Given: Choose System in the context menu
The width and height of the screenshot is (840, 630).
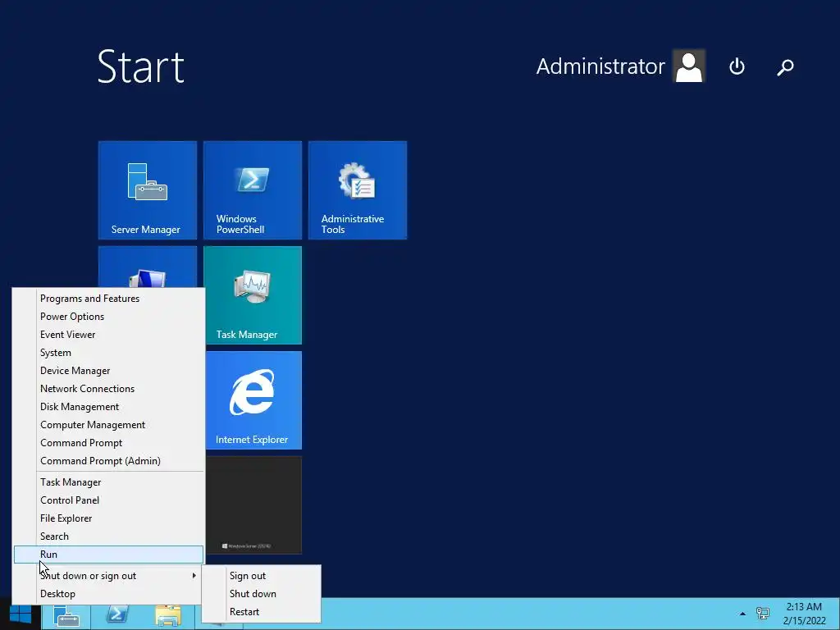Looking at the screenshot, I should (108, 353).
